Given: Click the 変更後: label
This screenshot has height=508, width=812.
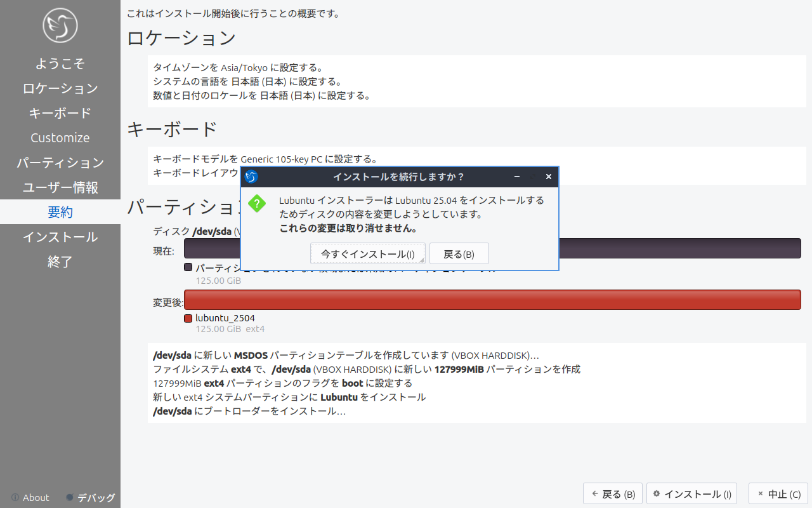Looking at the screenshot, I should [x=168, y=302].
